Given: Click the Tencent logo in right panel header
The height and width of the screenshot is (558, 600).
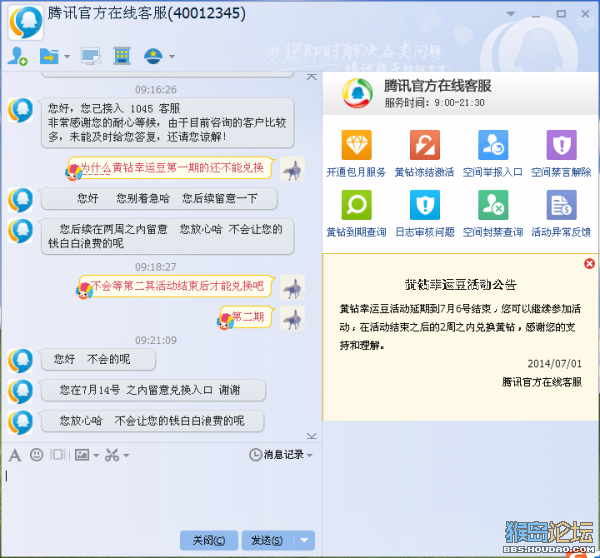Looking at the screenshot, I should point(357,93).
